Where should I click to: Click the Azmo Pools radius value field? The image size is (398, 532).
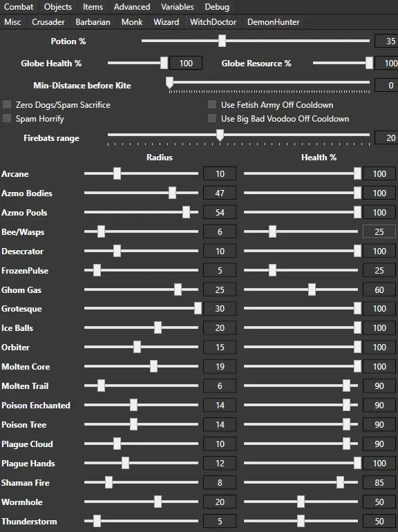pyautogui.click(x=220, y=212)
